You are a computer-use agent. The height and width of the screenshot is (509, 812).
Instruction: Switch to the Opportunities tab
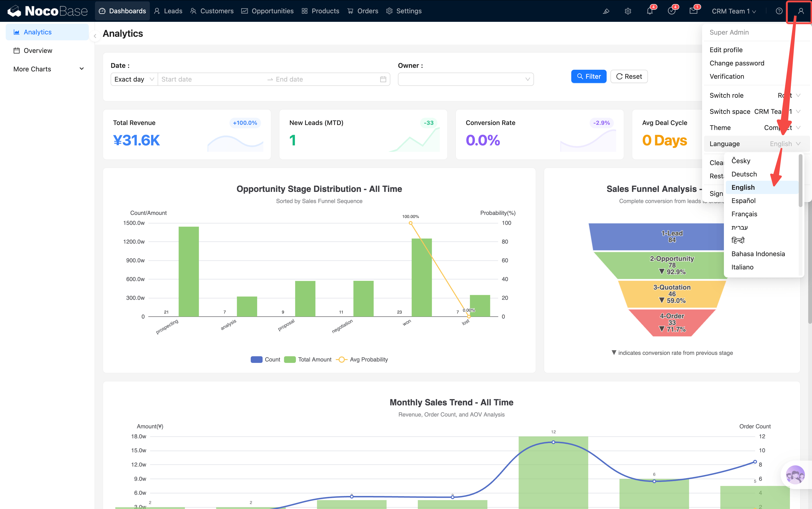coord(268,11)
